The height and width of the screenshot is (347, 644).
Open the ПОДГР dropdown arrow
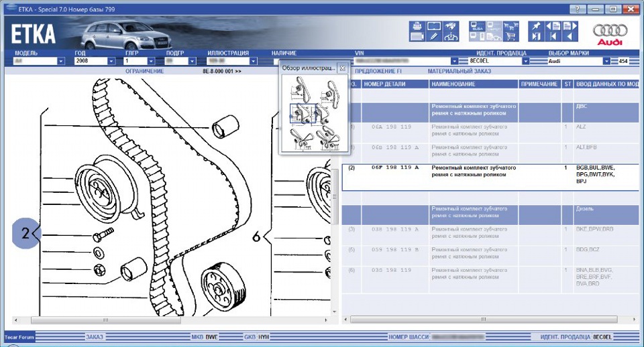(x=193, y=61)
